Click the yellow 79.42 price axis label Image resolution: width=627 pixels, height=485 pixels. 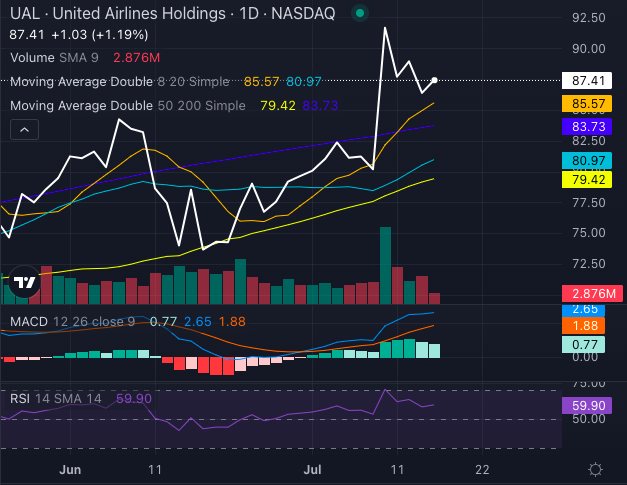pos(587,180)
